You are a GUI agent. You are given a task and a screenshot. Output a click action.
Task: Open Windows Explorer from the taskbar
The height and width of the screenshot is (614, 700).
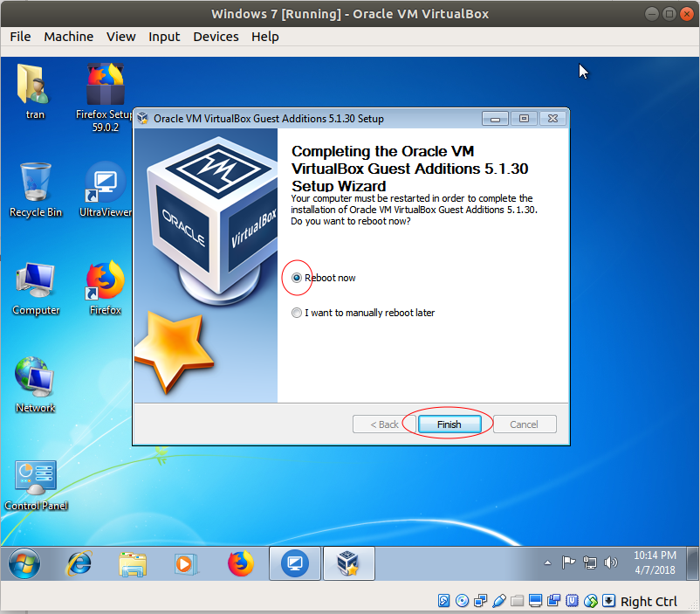(x=133, y=563)
